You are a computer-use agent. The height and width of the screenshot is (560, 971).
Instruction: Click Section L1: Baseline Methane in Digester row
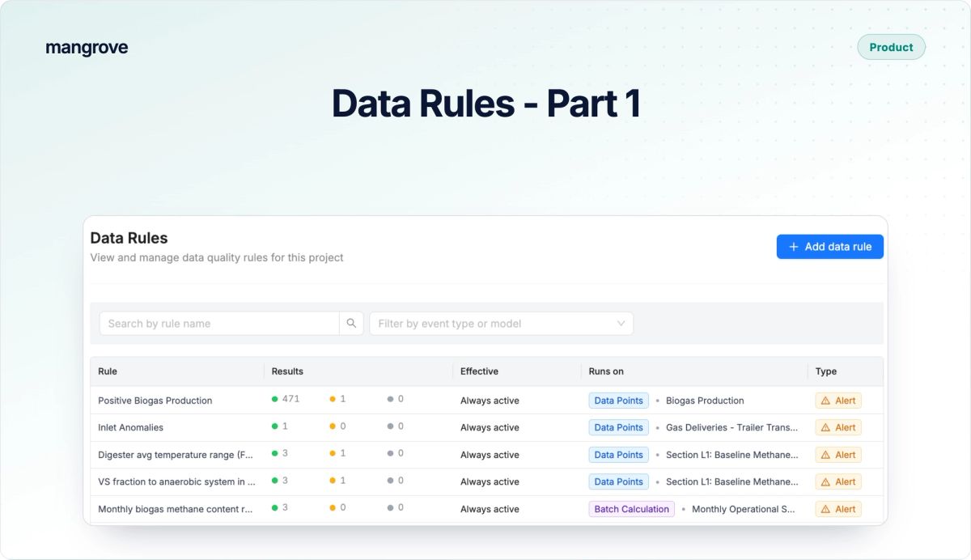pyautogui.click(x=732, y=455)
